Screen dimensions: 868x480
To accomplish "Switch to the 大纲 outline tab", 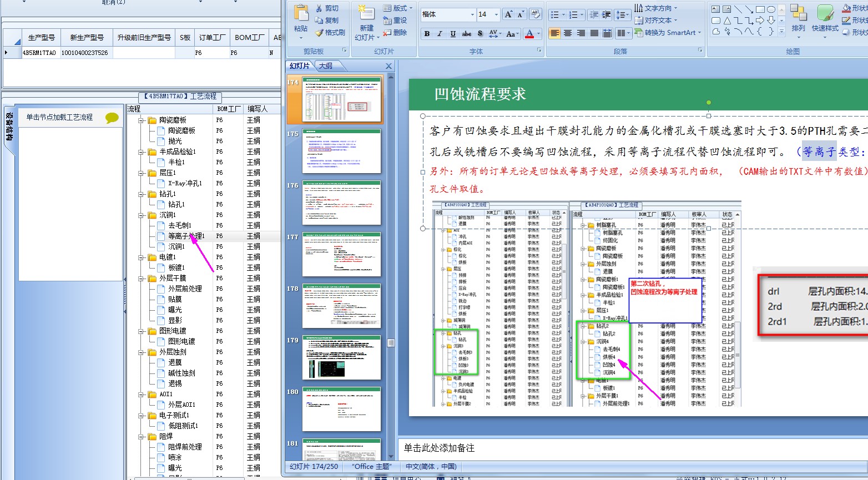I will pyautogui.click(x=326, y=65).
